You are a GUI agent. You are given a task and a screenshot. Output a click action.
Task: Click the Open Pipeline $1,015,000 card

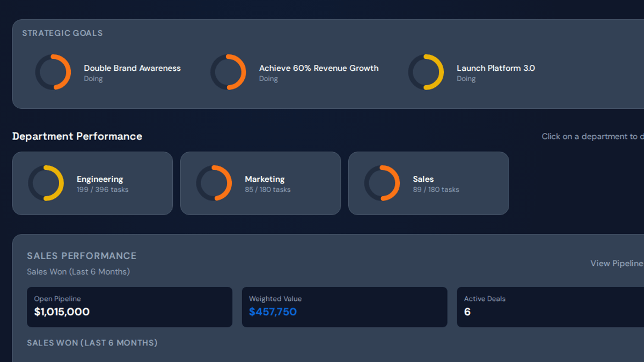[129, 307]
